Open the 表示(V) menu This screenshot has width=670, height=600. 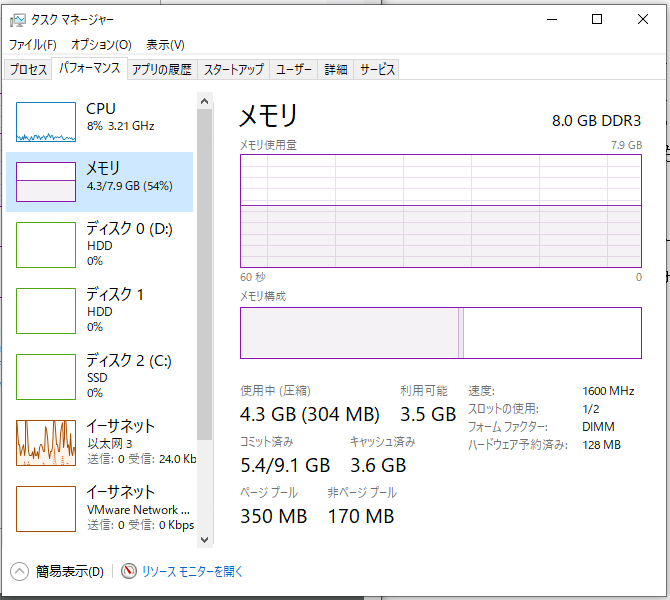[165, 44]
